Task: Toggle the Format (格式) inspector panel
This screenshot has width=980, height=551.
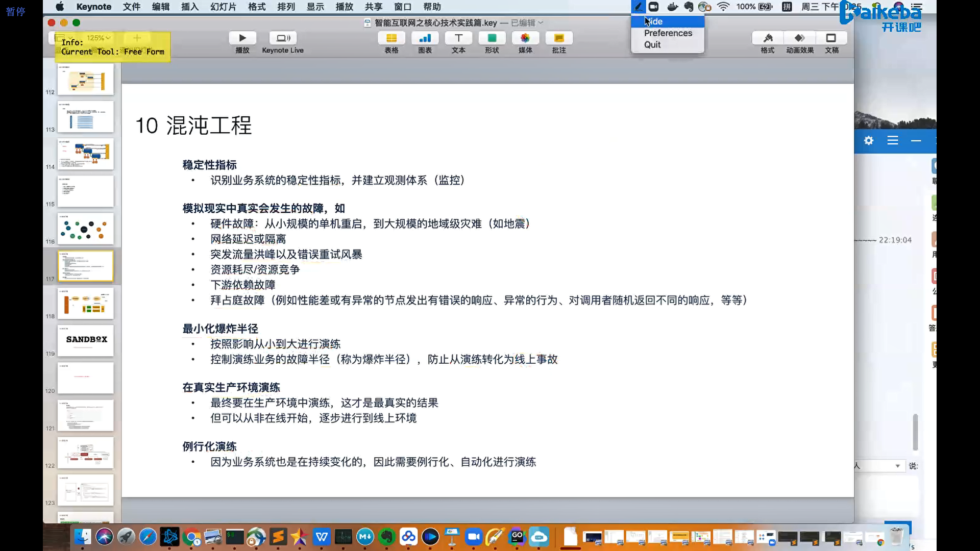Action: [x=767, y=38]
